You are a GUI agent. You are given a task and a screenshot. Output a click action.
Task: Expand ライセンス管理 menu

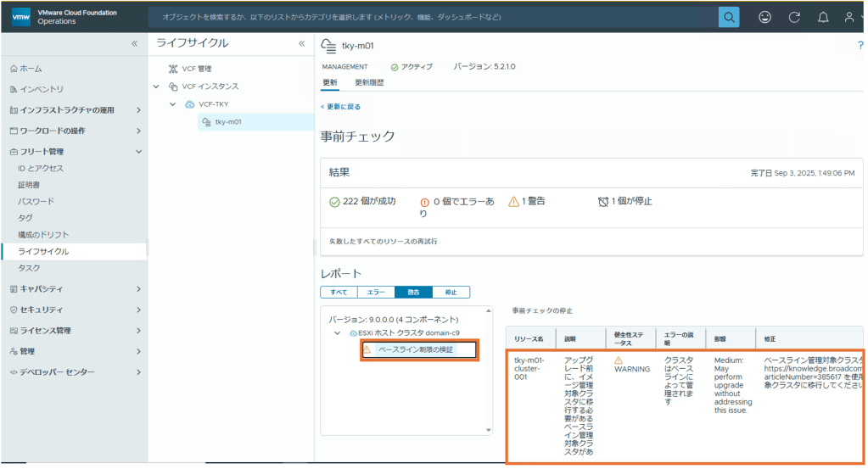(x=138, y=330)
